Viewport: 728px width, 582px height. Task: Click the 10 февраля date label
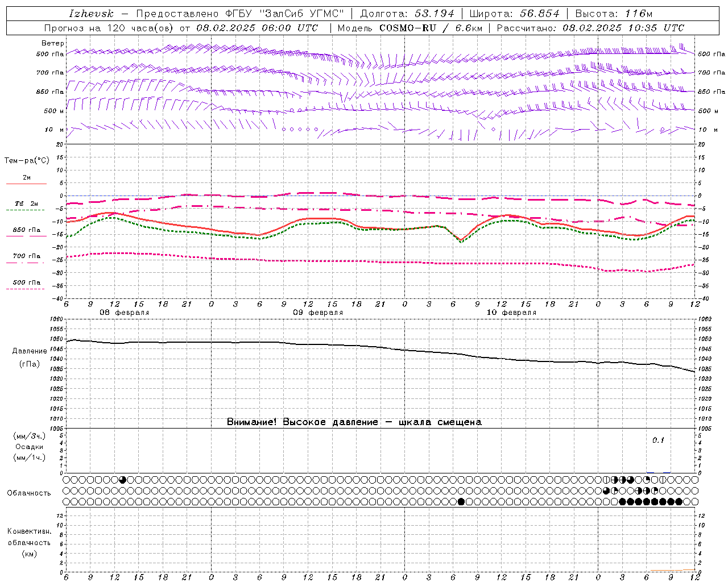pos(511,313)
